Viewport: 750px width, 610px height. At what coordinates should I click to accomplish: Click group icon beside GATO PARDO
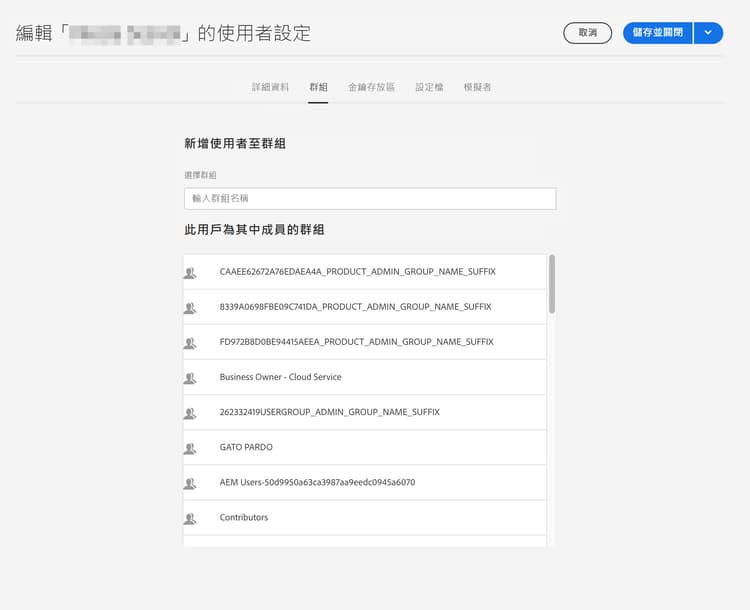tap(190, 448)
